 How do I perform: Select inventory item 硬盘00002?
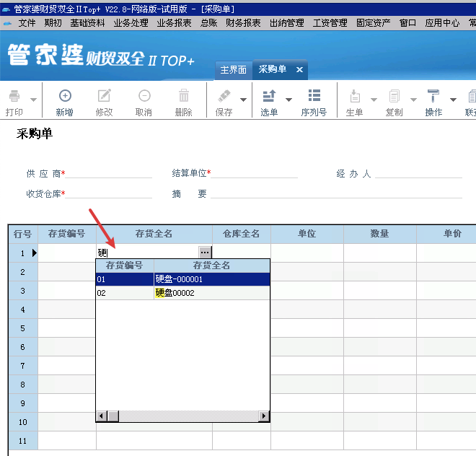pyautogui.click(x=211, y=293)
